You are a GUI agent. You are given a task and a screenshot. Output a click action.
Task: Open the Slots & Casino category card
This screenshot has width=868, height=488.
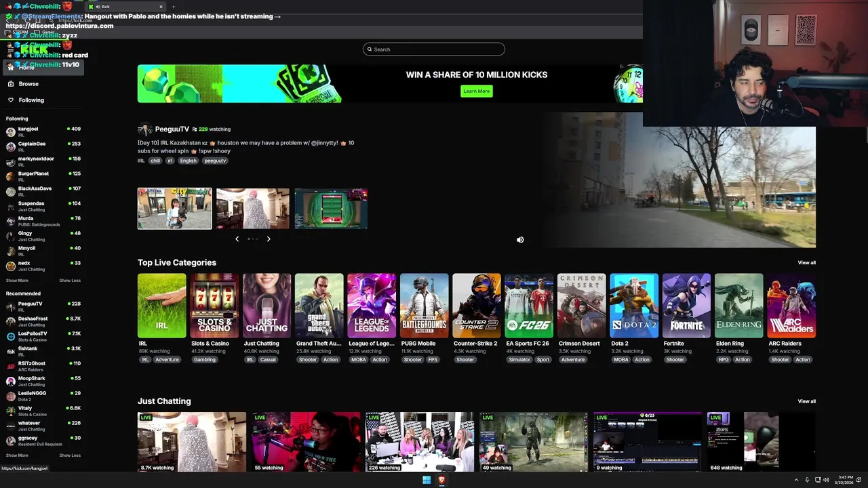214,306
